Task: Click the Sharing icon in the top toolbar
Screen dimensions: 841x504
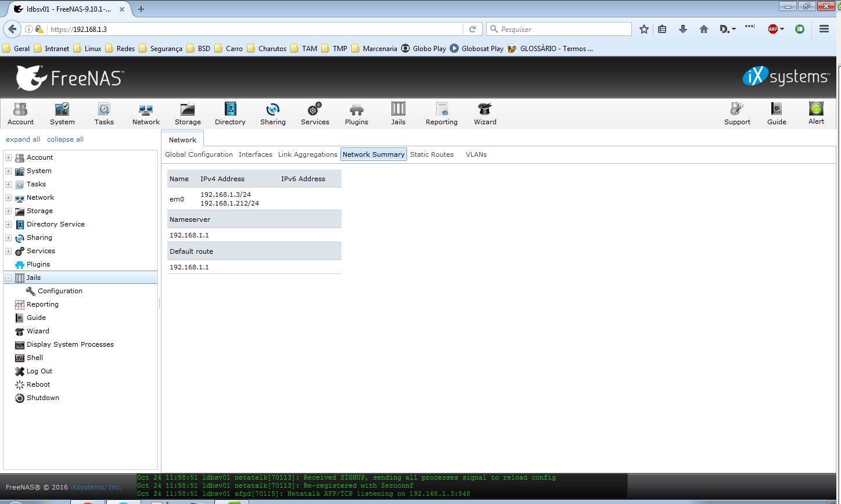Action: tap(272, 113)
